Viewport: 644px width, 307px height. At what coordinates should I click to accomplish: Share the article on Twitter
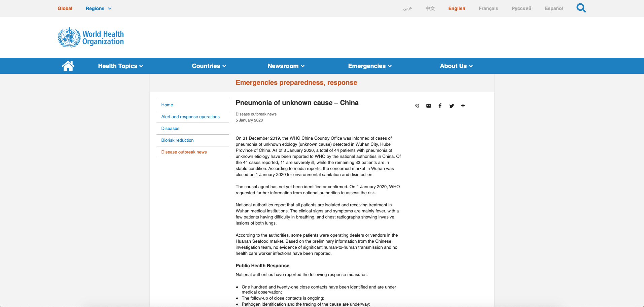click(x=452, y=106)
